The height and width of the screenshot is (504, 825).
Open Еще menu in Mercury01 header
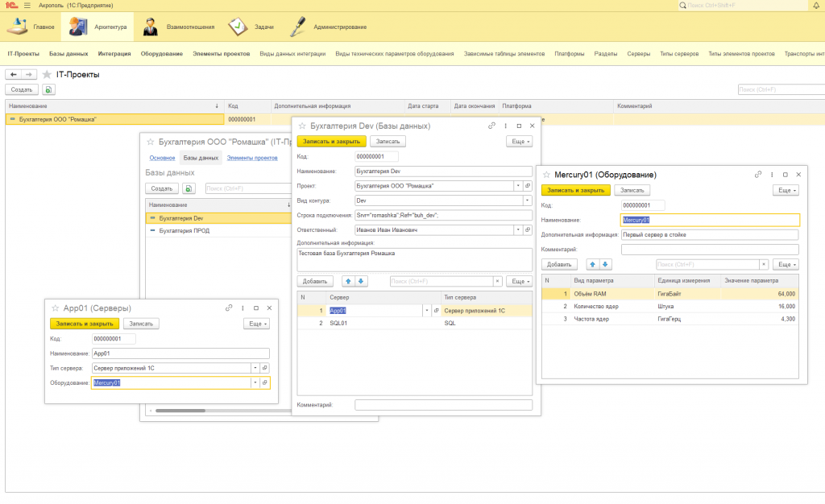786,190
